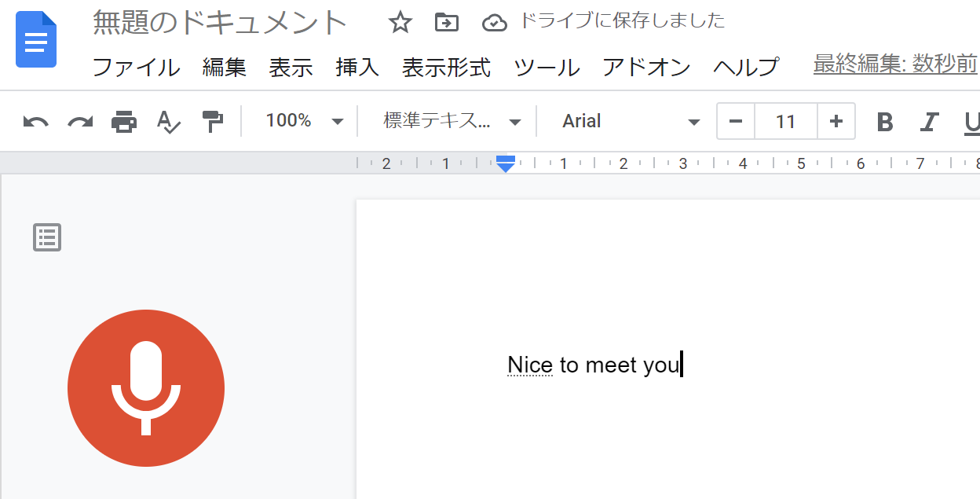Click the cloud saved status icon
The height and width of the screenshot is (499, 980).
point(494,23)
